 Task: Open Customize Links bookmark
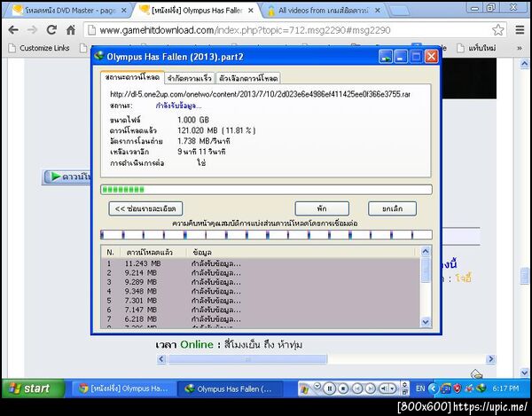[x=39, y=48]
